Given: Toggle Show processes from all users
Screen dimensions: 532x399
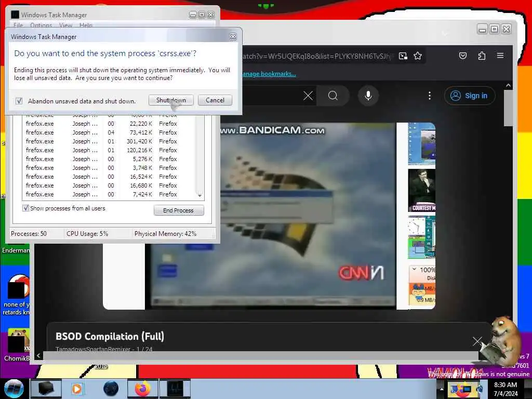Looking at the screenshot, I should [x=25, y=208].
